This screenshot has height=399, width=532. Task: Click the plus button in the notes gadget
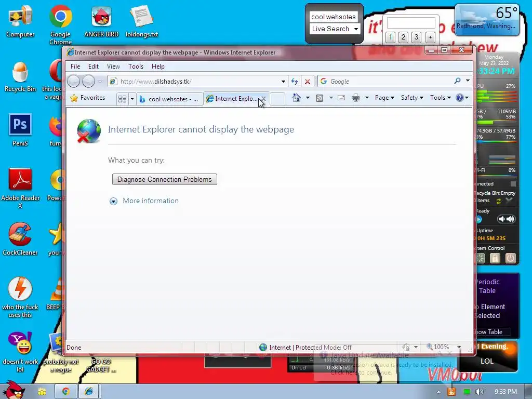coord(430,37)
